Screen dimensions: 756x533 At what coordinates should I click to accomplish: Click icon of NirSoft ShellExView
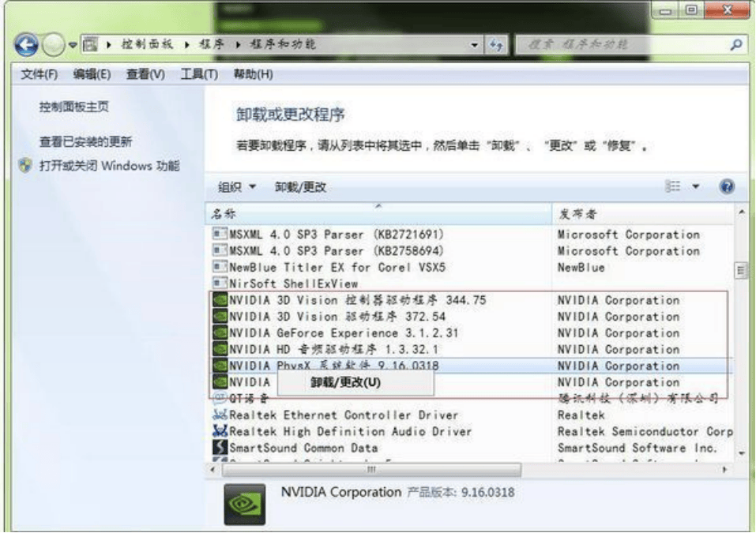pyautogui.click(x=220, y=283)
